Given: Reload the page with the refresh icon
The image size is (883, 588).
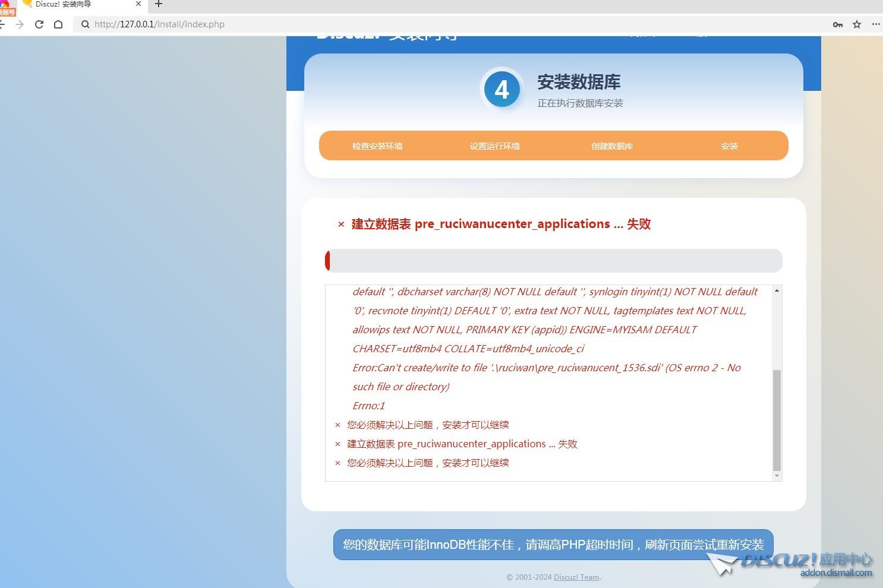Looking at the screenshot, I should tap(39, 24).
